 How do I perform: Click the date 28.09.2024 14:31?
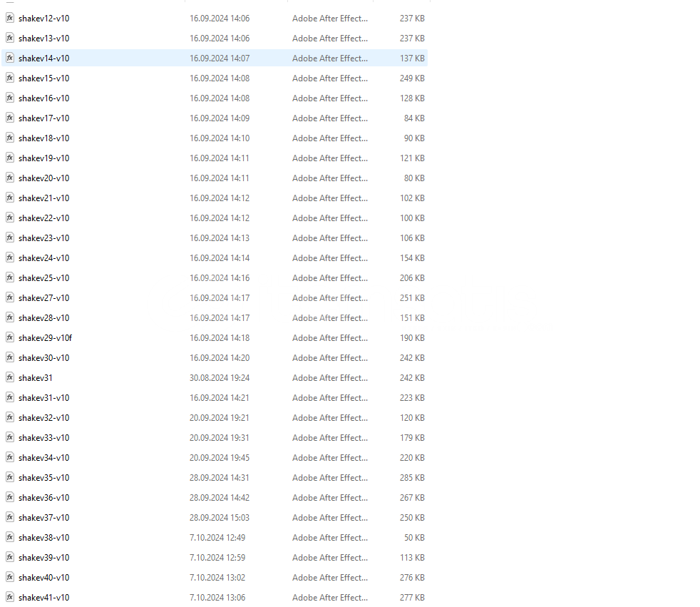(x=220, y=477)
